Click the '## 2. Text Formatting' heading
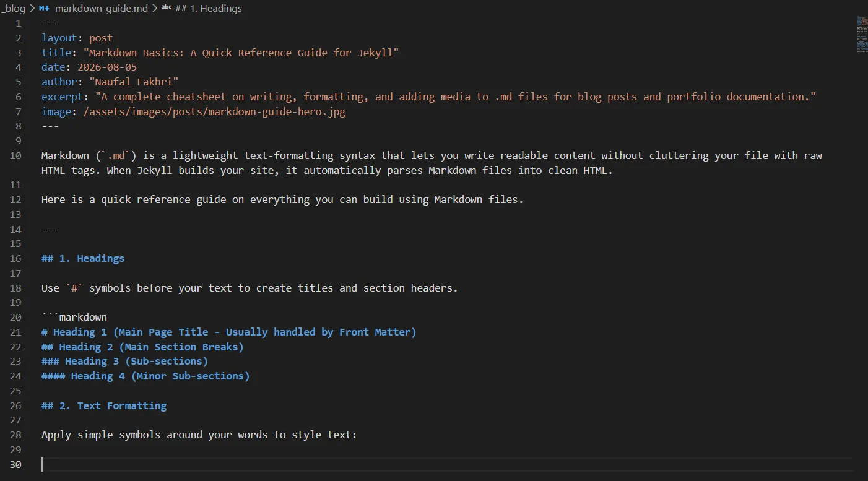The image size is (868, 481). pos(104,405)
